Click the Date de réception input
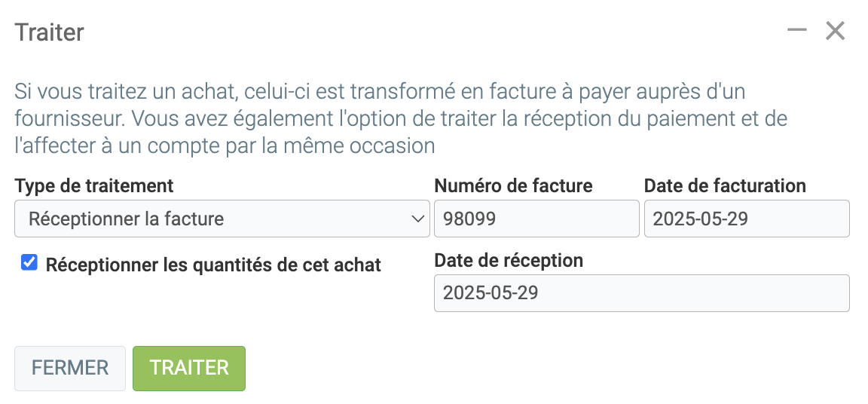Image resolution: width=868 pixels, height=404 pixels. (641, 293)
